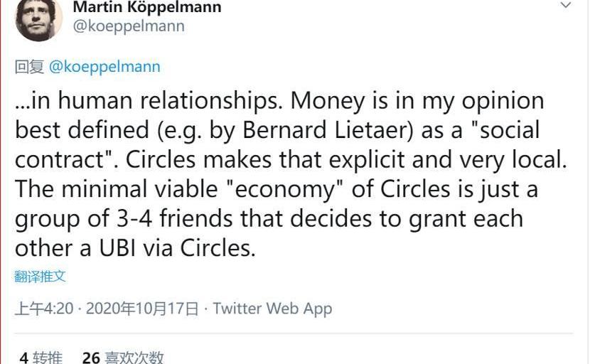Open the Martin Köppelmann display name link
The height and width of the screenshot is (364, 590).
click(x=147, y=8)
